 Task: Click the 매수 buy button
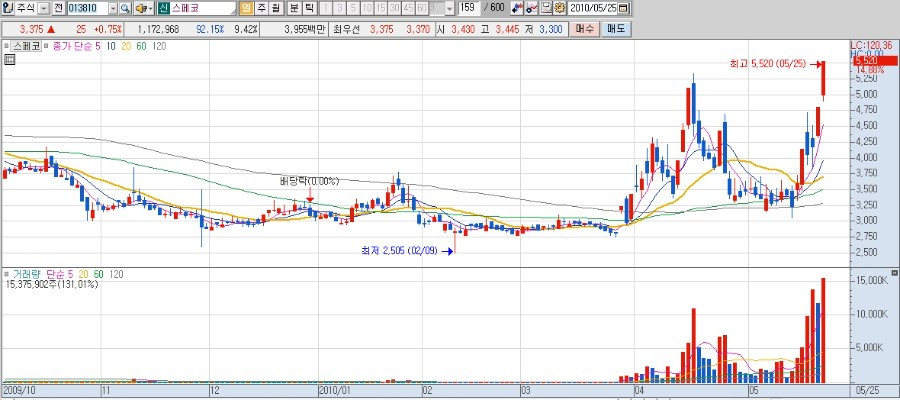(x=585, y=29)
